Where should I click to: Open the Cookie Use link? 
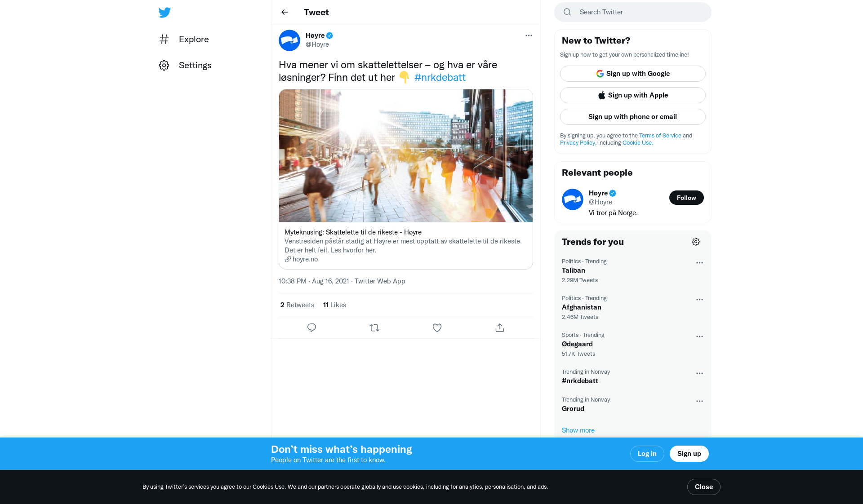637,143
